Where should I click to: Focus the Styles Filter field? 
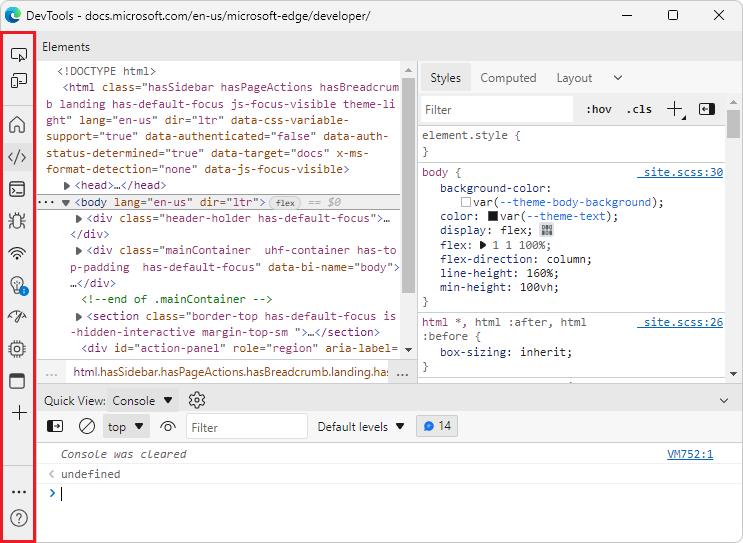point(497,109)
